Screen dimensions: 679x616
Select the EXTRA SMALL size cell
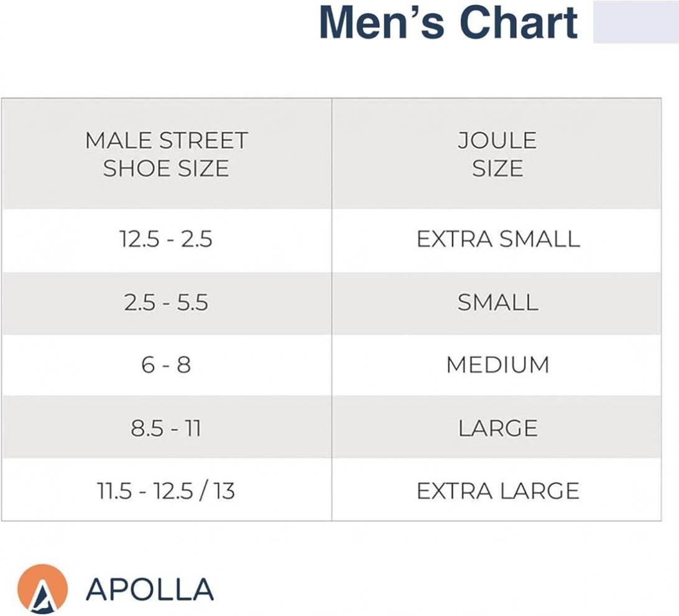497,239
